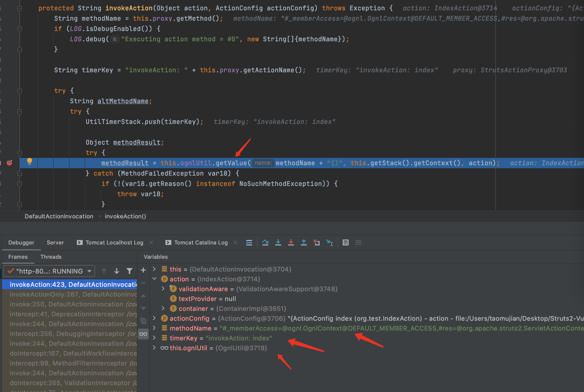
Task: Click the Show Execution Point icon
Action: pyautogui.click(x=249, y=242)
